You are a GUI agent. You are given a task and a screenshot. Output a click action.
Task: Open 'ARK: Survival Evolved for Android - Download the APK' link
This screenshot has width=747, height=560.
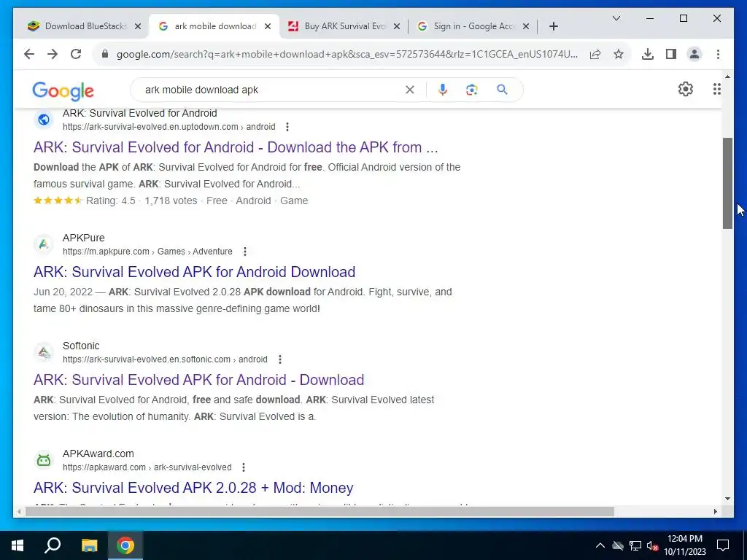coord(236,147)
